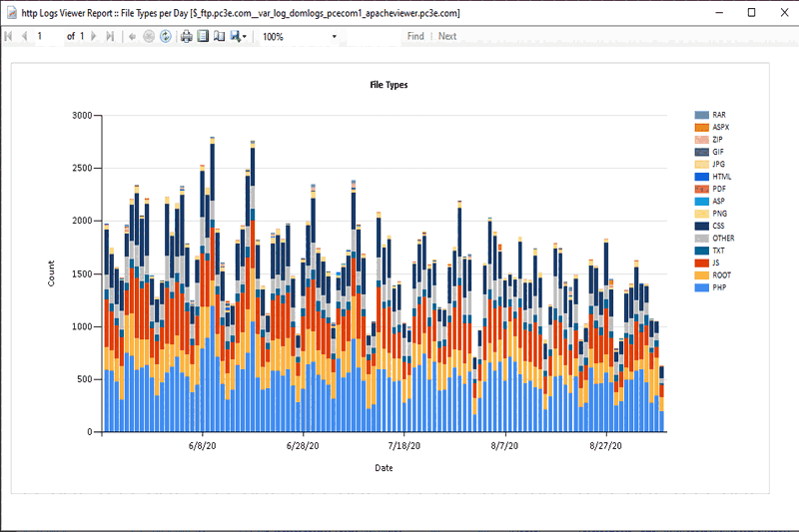Screen dimensions: 799x532
Task: Toggle print layout view
Action: 203,37
